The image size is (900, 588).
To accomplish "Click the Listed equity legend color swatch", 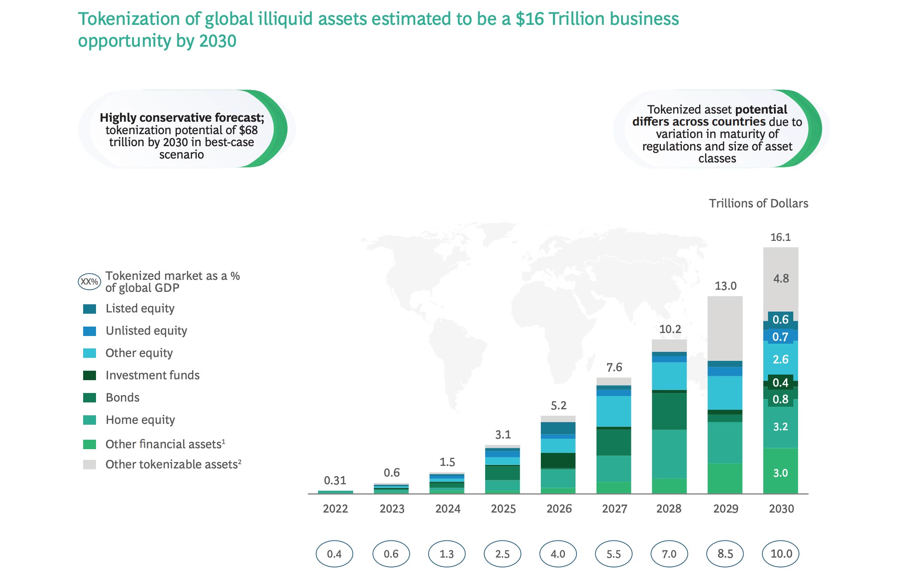I will (x=90, y=309).
